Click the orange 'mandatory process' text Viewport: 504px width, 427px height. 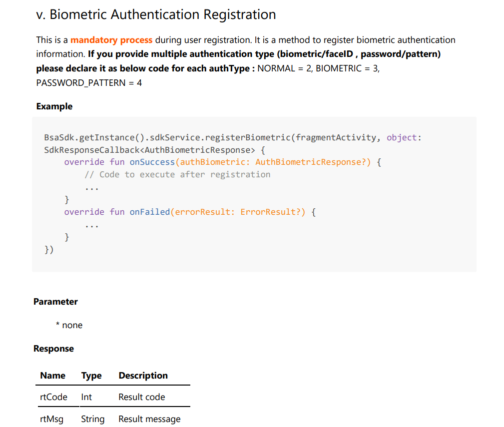point(111,40)
